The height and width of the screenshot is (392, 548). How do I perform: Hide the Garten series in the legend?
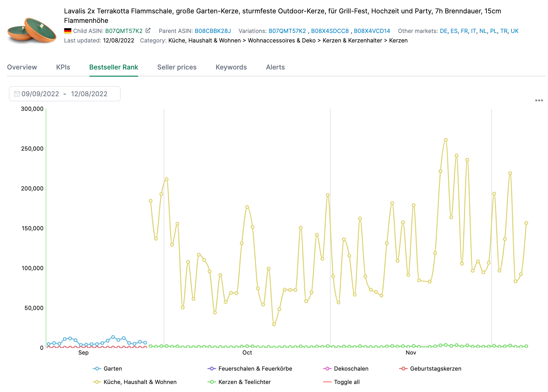tap(112, 369)
